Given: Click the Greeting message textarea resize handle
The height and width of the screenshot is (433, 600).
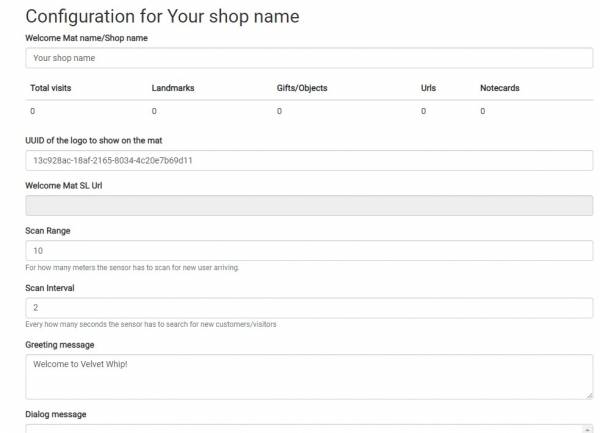Looking at the screenshot, I should tap(589, 395).
